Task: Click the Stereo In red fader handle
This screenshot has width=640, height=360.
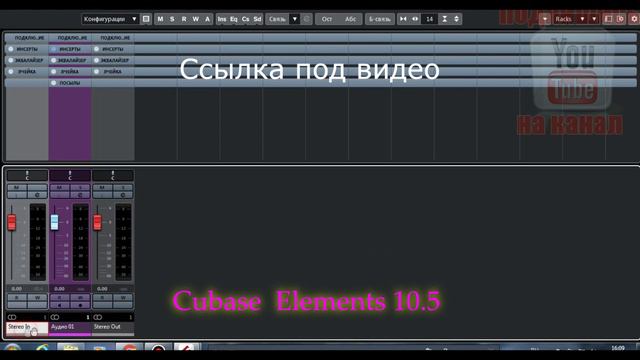Action: 12,222
